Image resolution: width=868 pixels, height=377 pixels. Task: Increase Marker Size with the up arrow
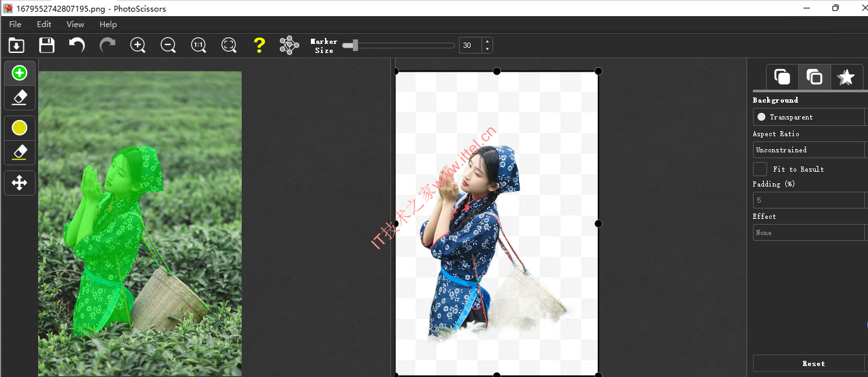click(487, 41)
